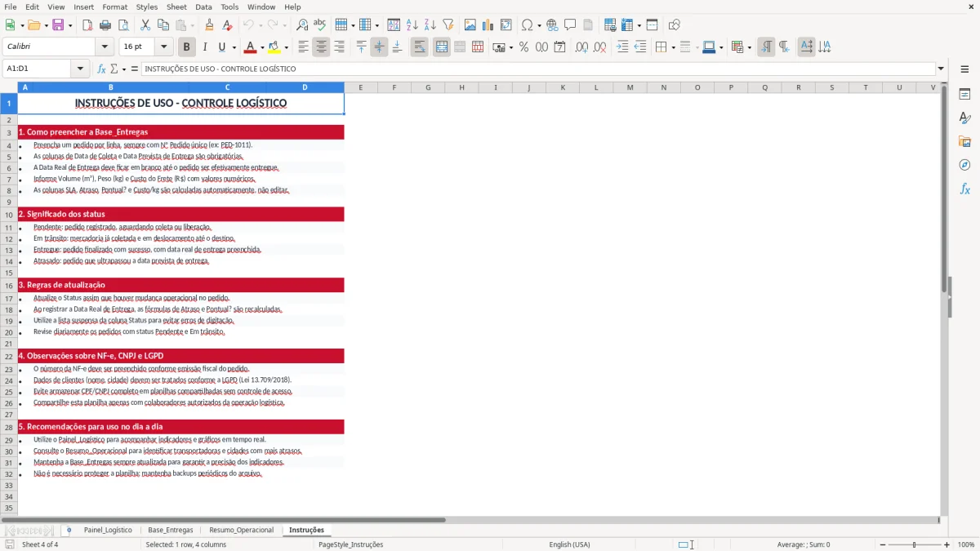Image resolution: width=980 pixels, height=551 pixels.
Task: Open Find and Replace
Action: pyautogui.click(x=302, y=25)
